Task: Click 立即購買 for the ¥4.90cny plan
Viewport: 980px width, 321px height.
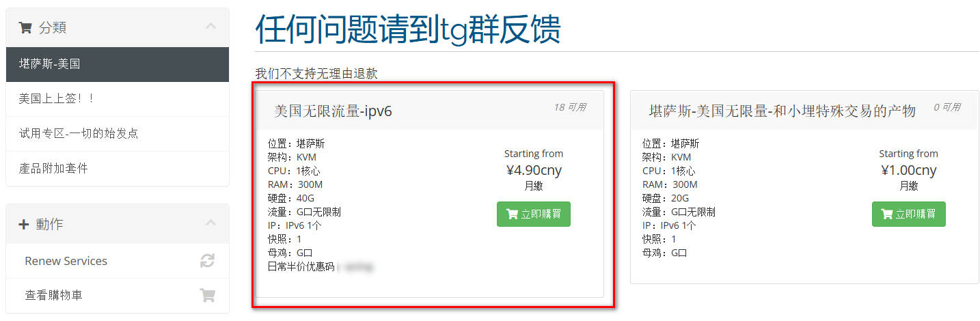Action: [534, 214]
